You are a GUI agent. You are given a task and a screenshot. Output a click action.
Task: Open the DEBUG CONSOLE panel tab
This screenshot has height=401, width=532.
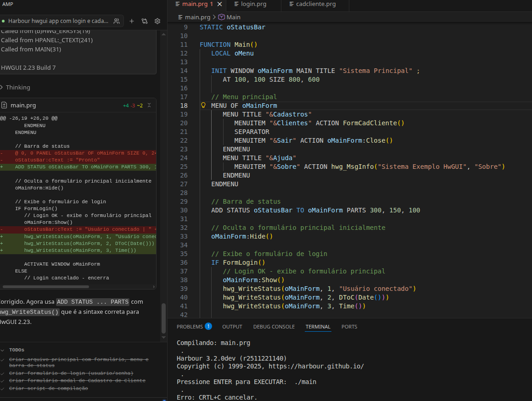tap(274, 327)
